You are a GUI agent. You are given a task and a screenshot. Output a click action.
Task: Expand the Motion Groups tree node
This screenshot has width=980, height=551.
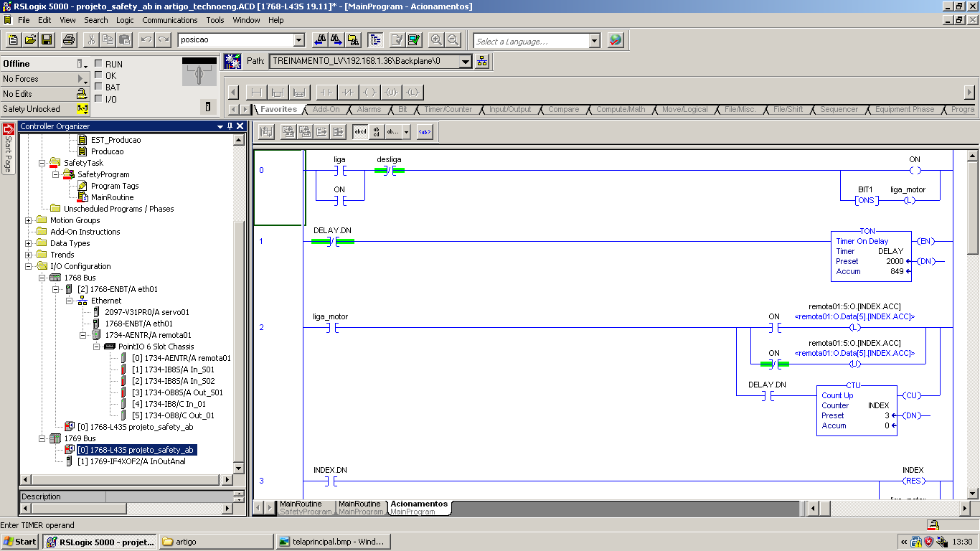pos(29,220)
